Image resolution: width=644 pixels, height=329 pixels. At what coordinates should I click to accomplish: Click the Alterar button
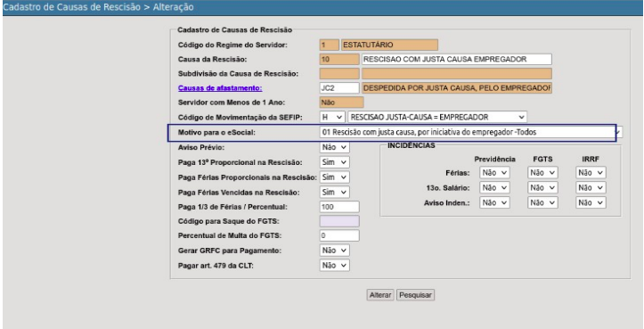point(380,295)
